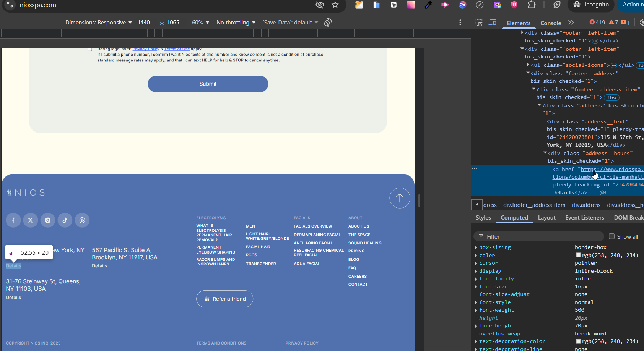
Task: Open the gray circular pencil extension icon
Action: [x=480, y=5]
